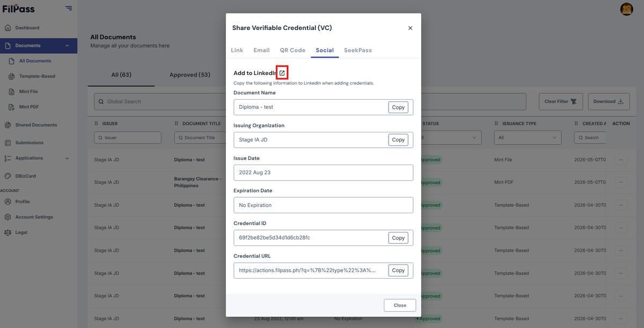Switch to the Link tab

coord(237,50)
